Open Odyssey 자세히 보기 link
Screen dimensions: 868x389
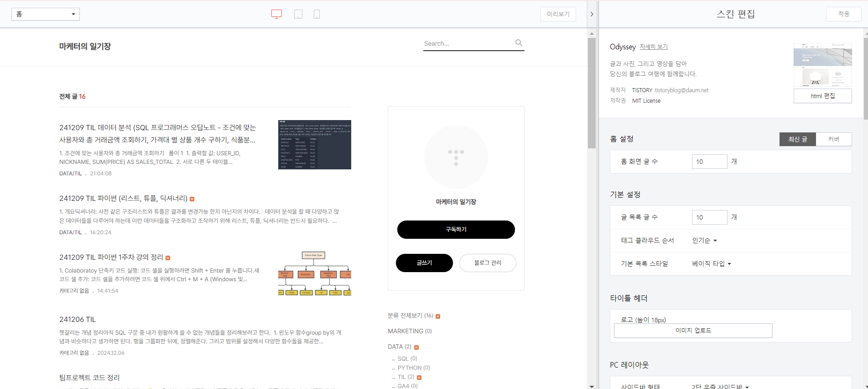[654, 47]
